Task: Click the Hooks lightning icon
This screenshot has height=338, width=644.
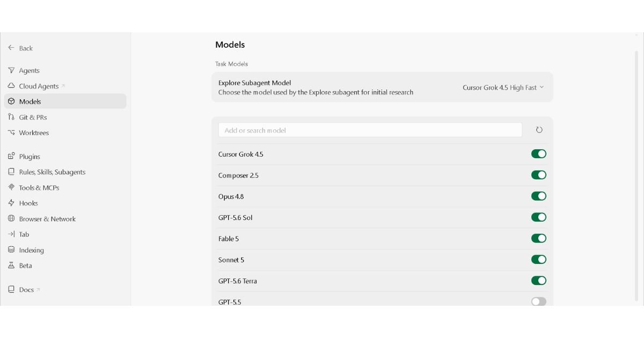Action: (11, 203)
